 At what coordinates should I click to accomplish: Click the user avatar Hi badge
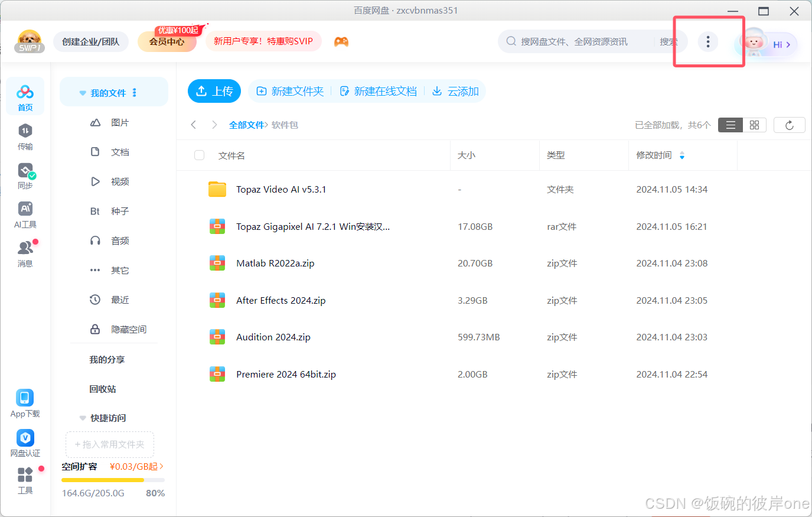[x=768, y=43]
